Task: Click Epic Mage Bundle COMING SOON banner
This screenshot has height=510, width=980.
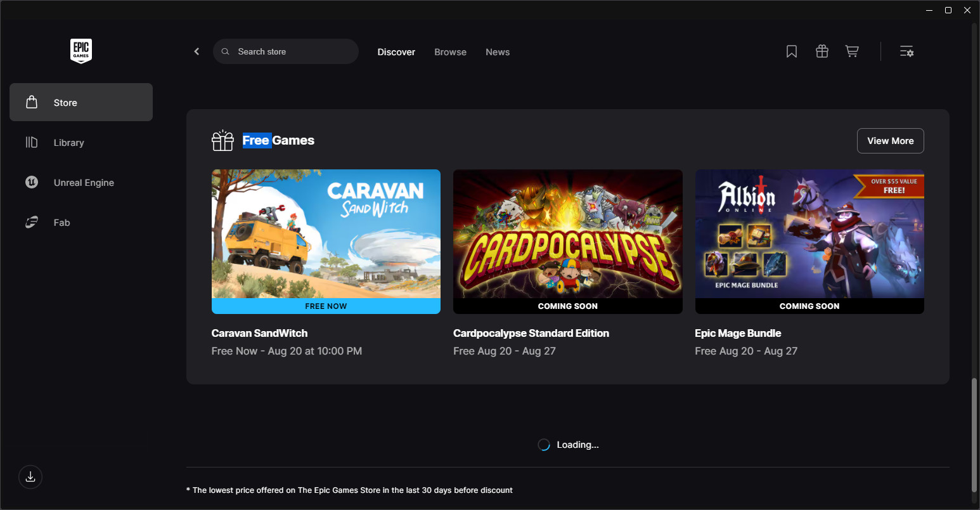Action: point(809,306)
